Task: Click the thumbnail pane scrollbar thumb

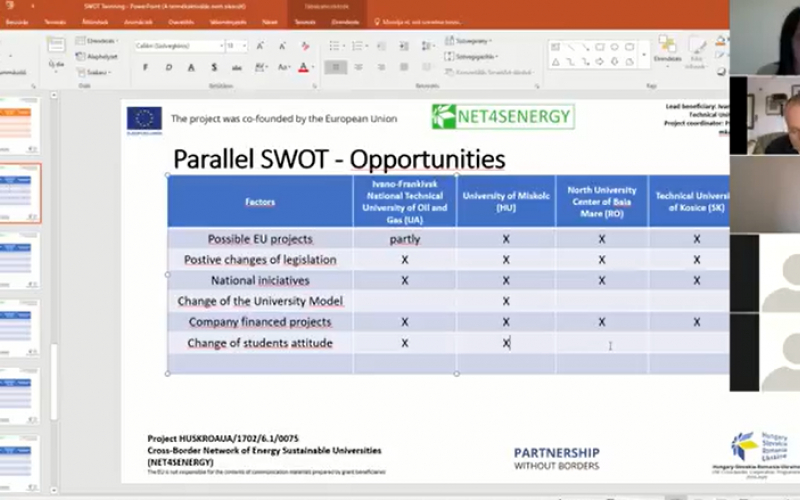Action: click(54, 382)
